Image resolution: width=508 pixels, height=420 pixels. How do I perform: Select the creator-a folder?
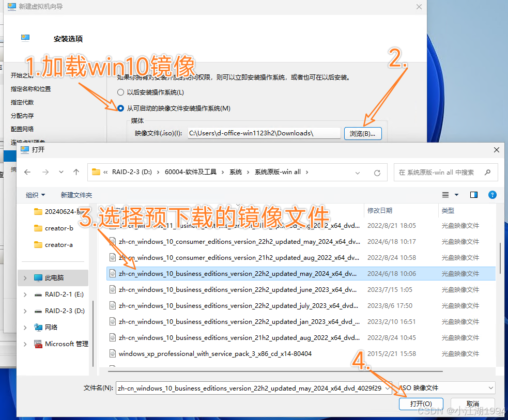point(53,245)
